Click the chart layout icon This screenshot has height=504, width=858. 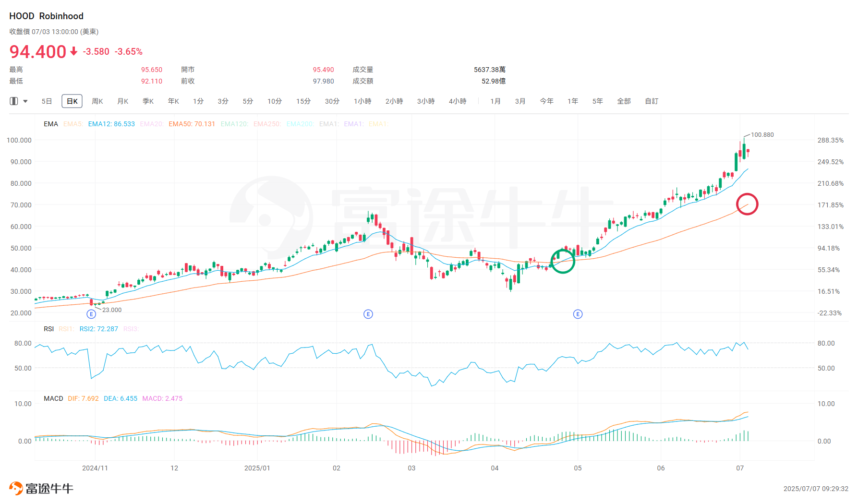click(14, 101)
